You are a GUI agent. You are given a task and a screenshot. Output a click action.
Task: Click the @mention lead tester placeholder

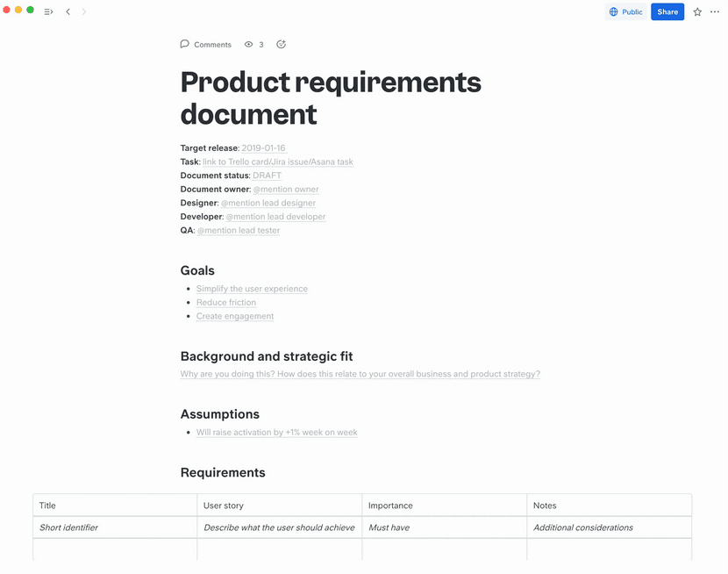239,231
